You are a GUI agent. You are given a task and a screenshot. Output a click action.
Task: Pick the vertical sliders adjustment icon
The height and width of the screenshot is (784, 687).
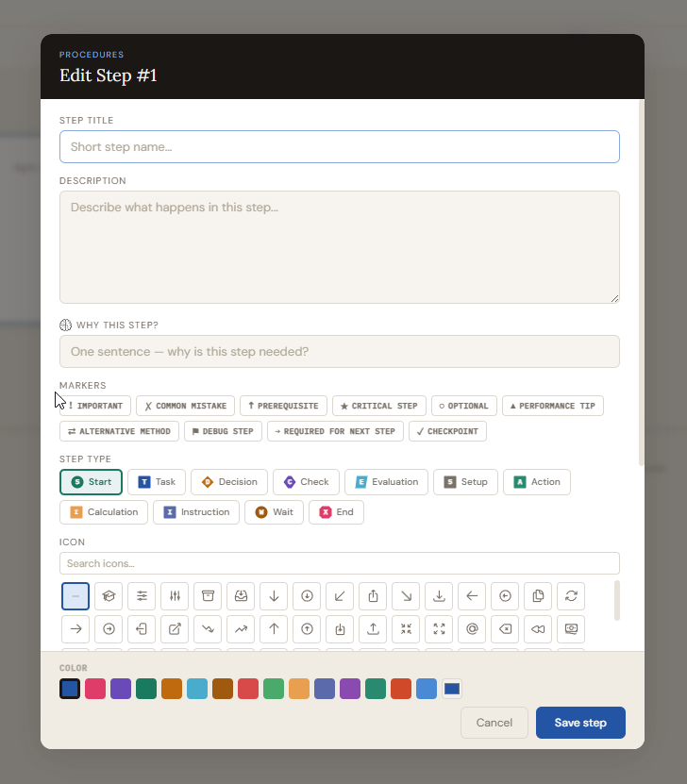[175, 596]
